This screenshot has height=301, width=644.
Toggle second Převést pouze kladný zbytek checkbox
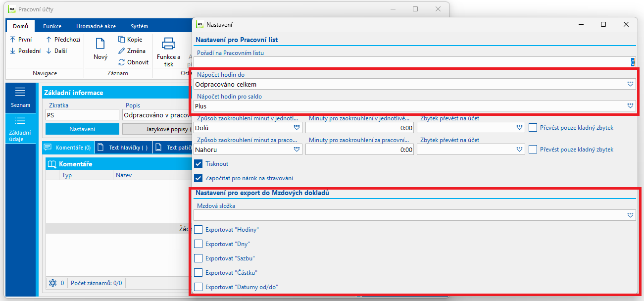[x=533, y=149]
